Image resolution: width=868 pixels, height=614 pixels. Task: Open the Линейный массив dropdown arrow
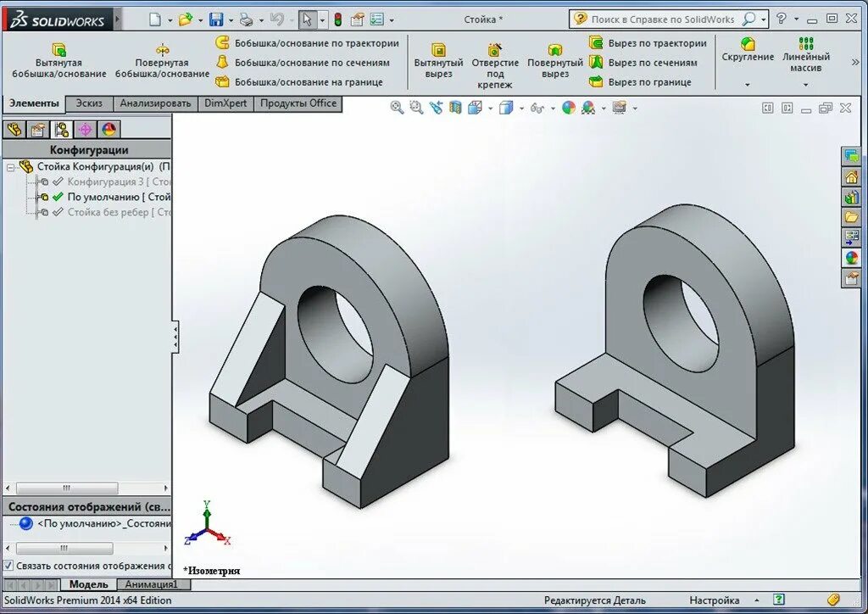pyautogui.click(x=805, y=85)
